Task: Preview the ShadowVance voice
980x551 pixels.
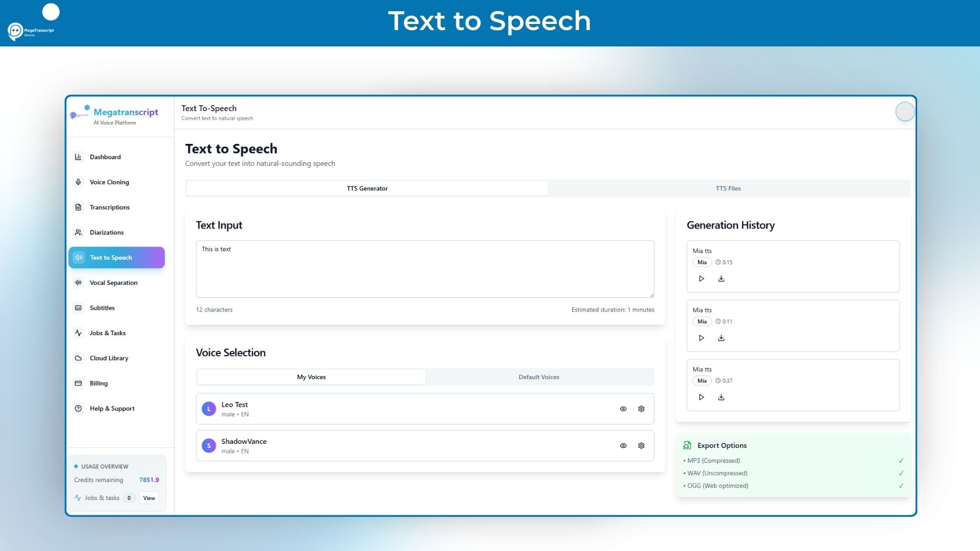Action: click(623, 445)
